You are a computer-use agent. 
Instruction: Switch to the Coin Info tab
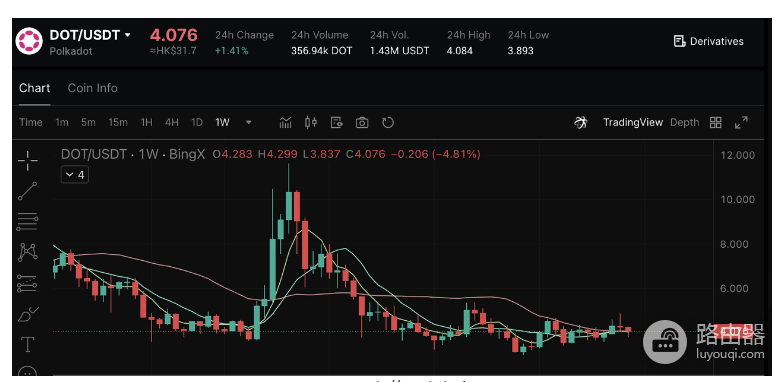coord(92,88)
